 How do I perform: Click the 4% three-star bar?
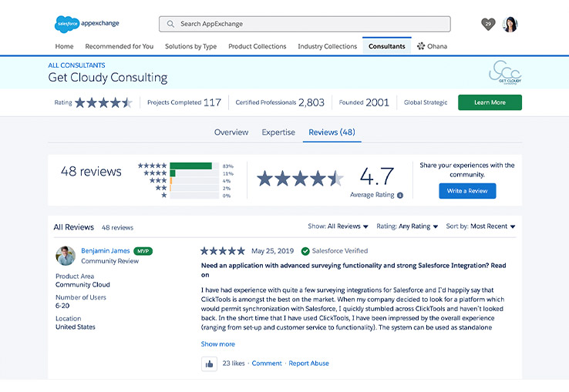pyautogui.click(x=171, y=180)
